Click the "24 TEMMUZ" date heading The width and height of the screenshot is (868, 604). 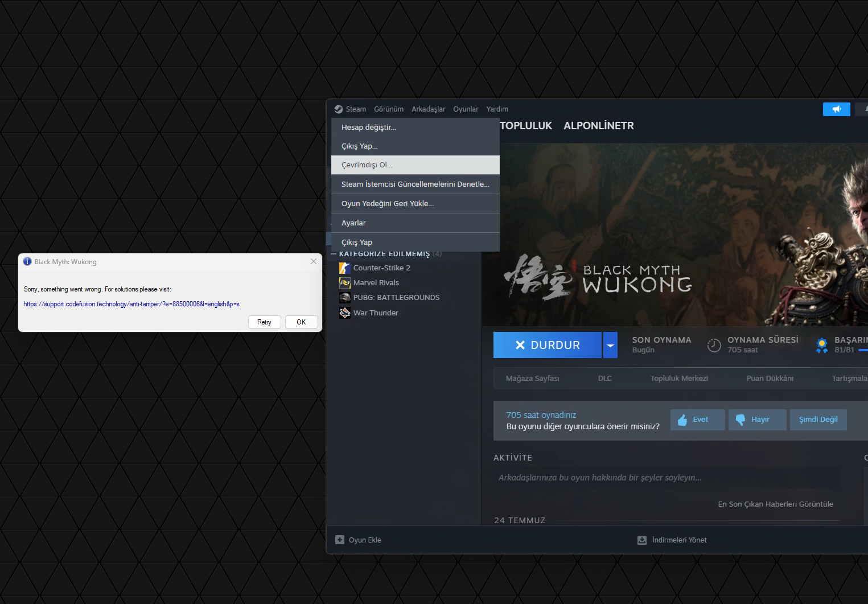(x=520, y=520)
